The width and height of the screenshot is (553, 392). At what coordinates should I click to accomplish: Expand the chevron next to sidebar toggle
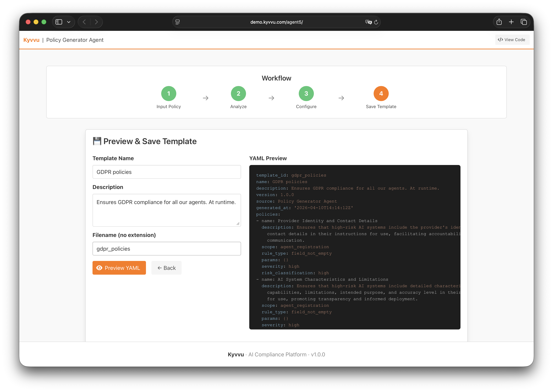pyautogui.click(x=69, y=22)
